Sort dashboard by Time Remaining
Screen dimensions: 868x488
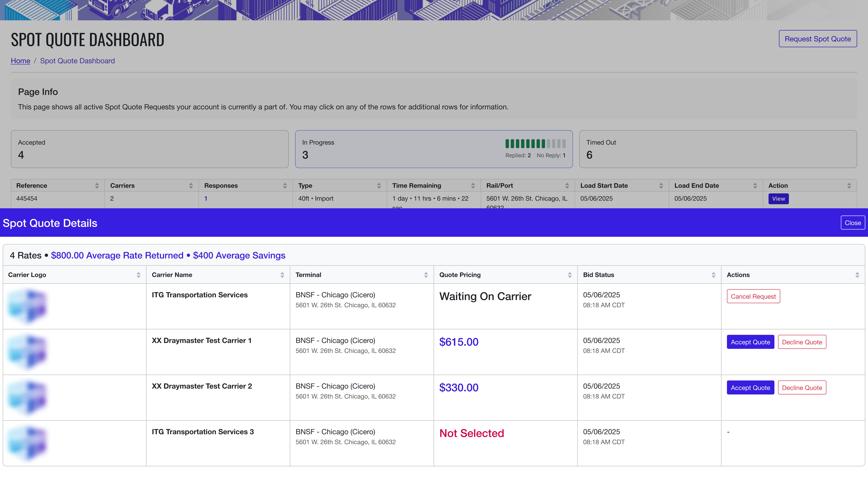473,186
